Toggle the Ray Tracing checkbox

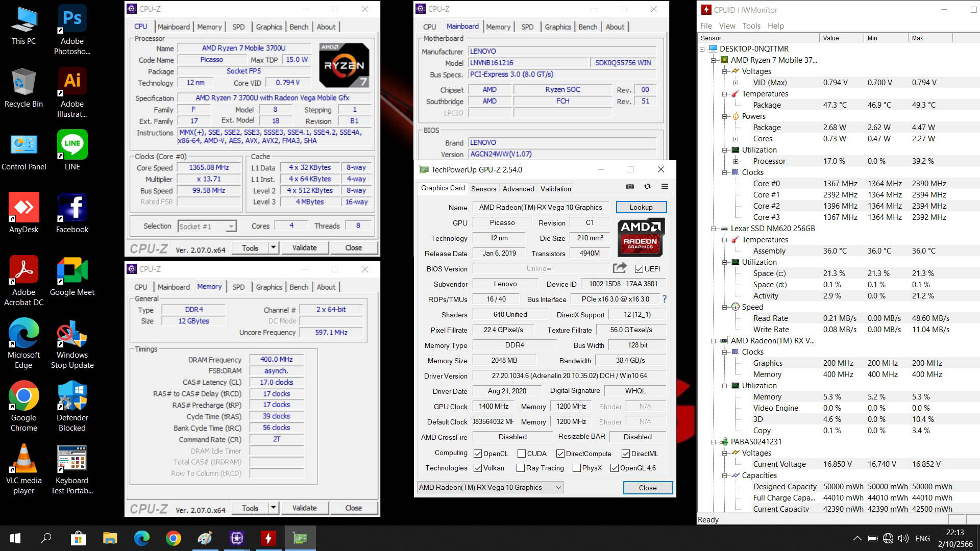point(521,468)
